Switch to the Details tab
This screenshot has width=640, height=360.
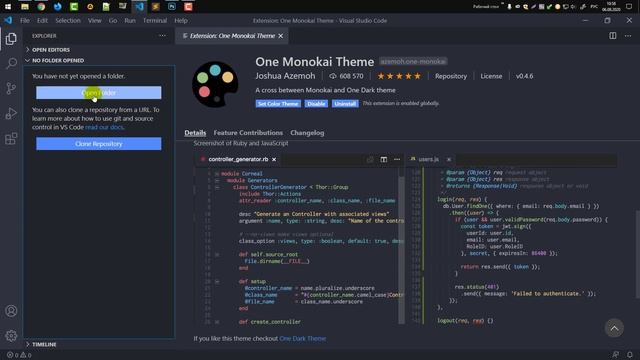[195, 133]
